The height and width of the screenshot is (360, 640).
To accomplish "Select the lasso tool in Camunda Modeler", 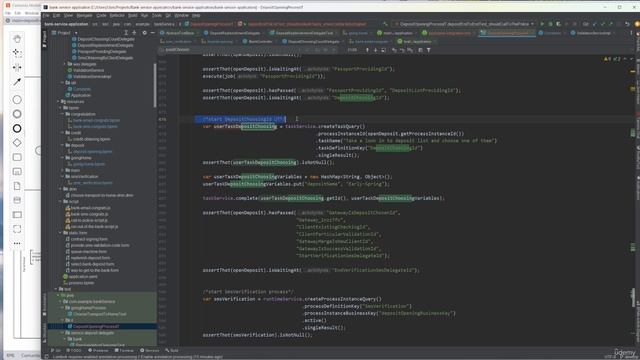I will pos(17,53).
